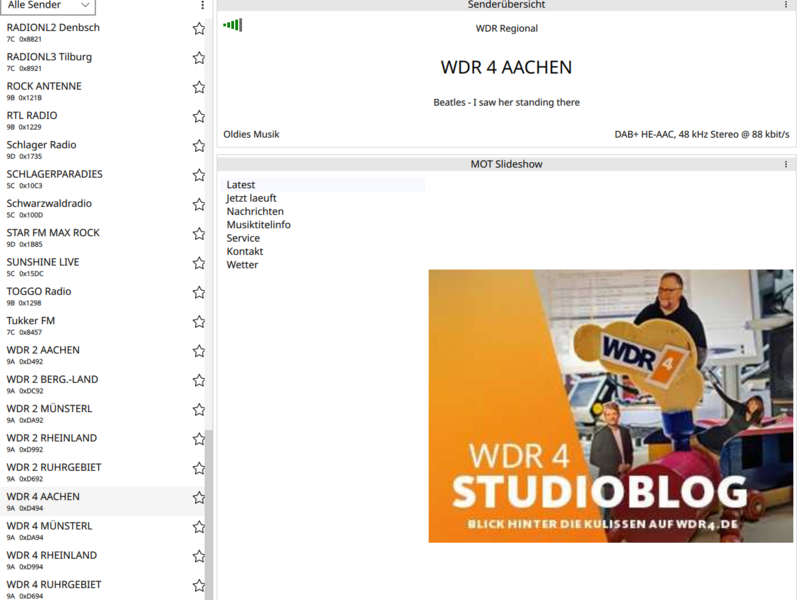Toggle star for STAR FM MAX ROCK
The image size is (800, 600).
199,234
